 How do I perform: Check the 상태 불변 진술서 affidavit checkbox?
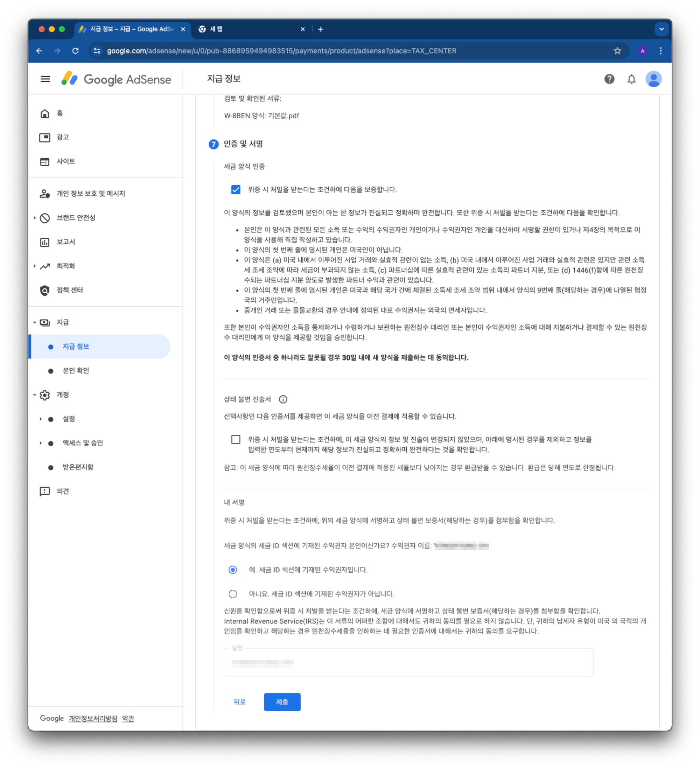(x=236, y=439)
